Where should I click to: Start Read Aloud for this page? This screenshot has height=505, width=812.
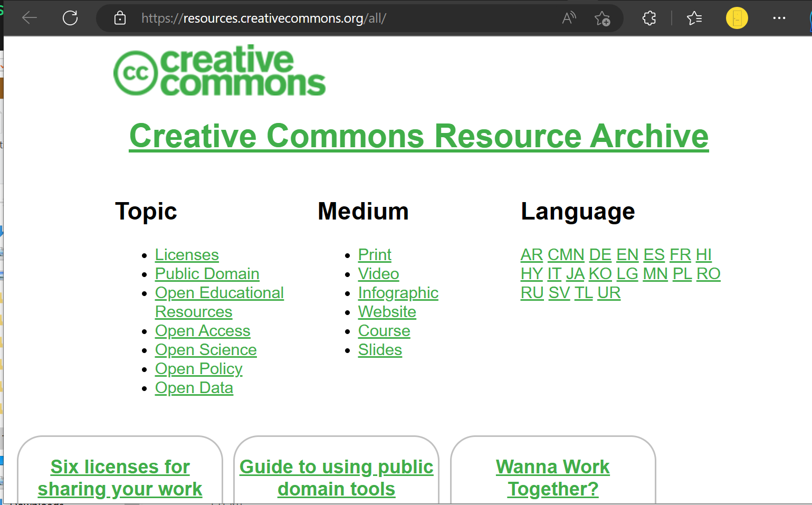coord(569,17)
